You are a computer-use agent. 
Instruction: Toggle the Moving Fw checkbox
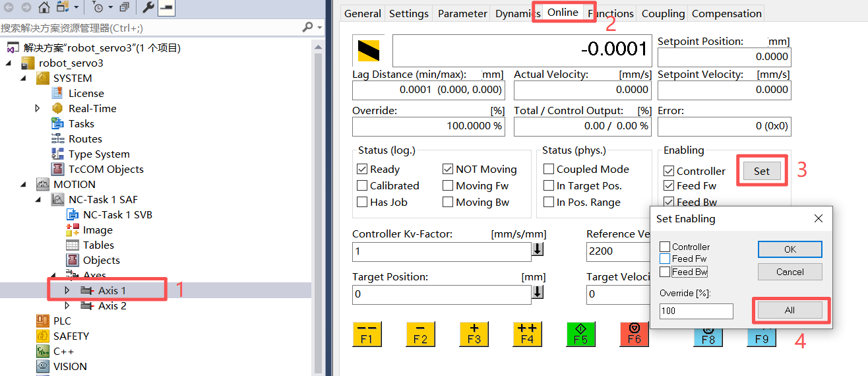pos(448,186)
